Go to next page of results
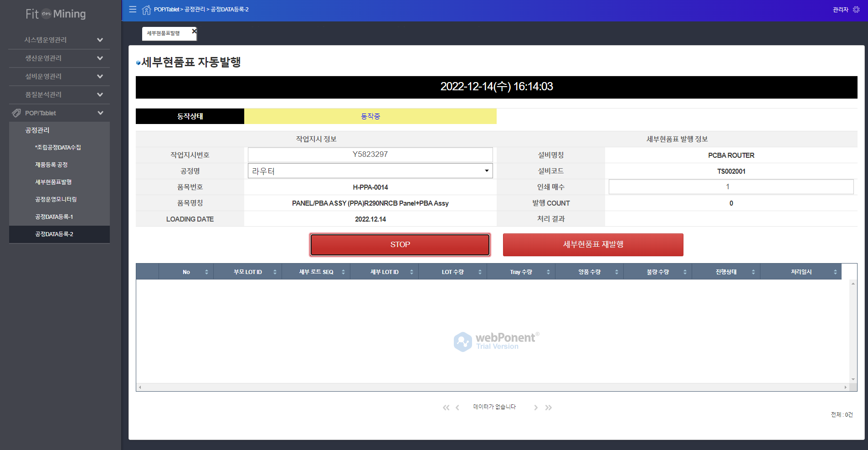Image resolution: width=868 pixels, height=450 pixels. pyautogui.click(x=536, y=408)
